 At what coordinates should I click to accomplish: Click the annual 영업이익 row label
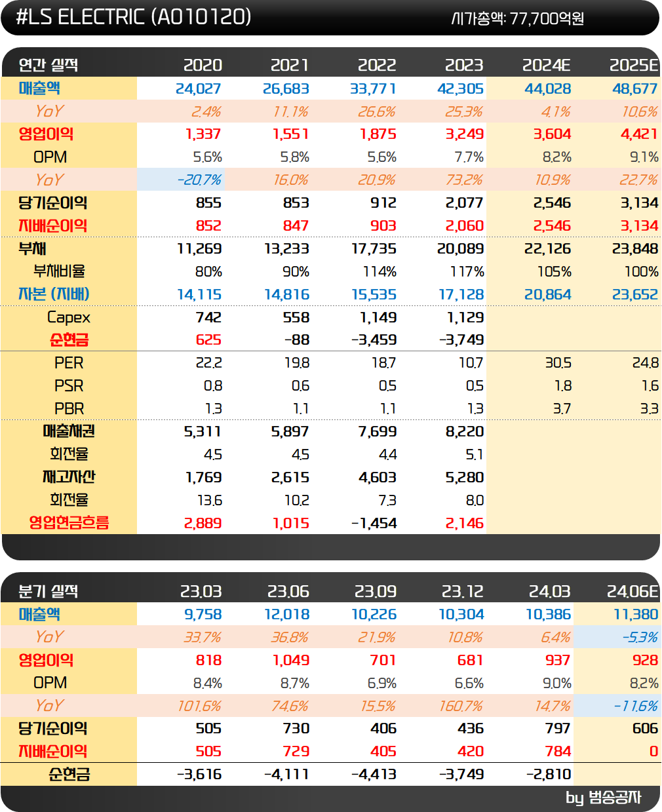point(46,134)
